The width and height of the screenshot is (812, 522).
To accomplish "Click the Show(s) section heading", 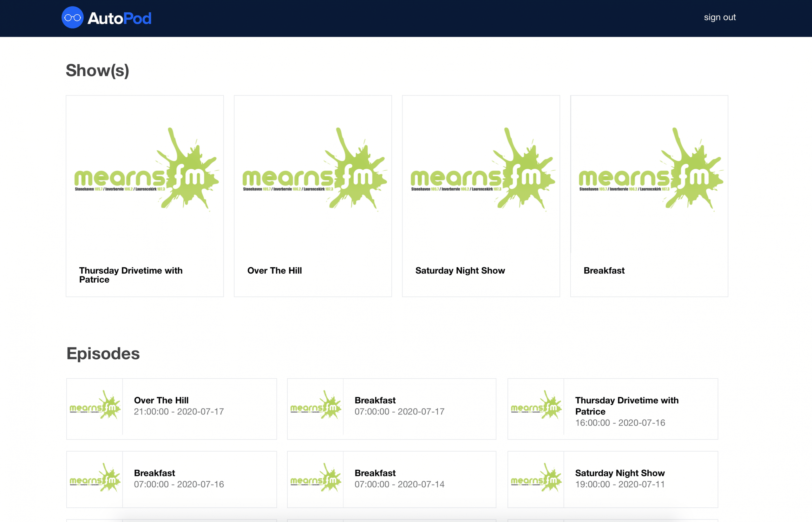I will tap(97, 70).
